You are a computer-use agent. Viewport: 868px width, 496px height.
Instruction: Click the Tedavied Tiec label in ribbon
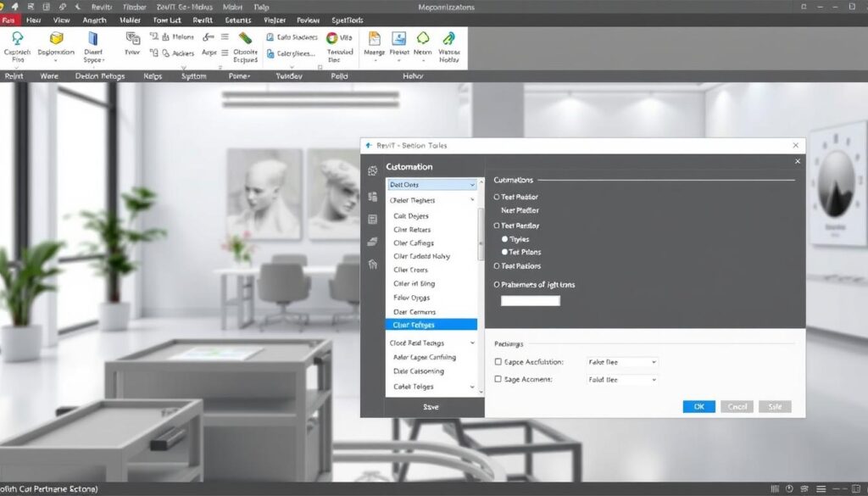coord(340,55)
